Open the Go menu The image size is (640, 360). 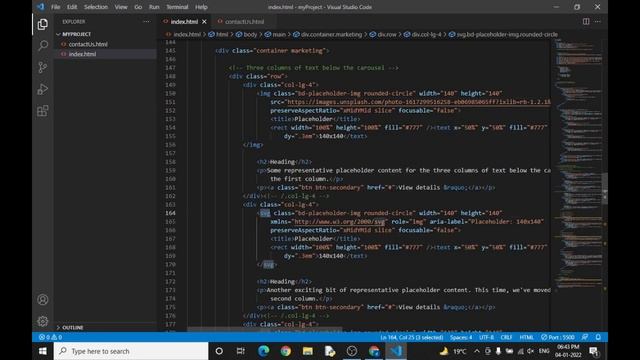pos(138,7)
